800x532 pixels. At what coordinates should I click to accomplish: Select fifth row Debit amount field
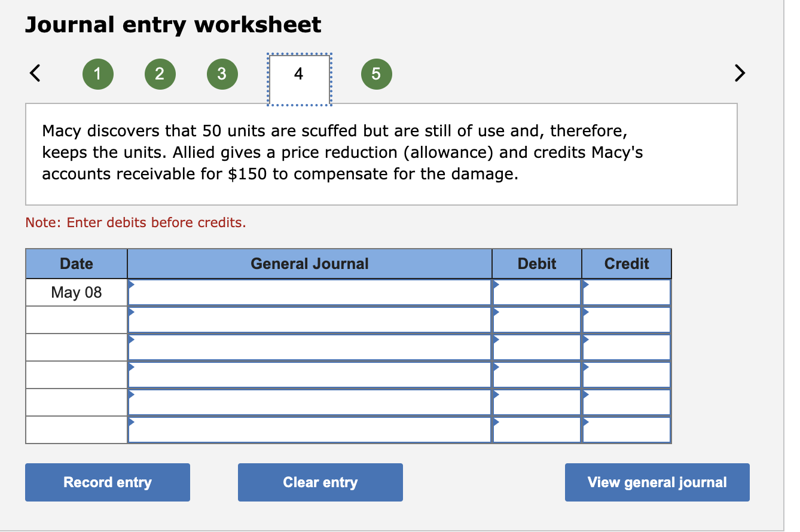[x=537, y=402]
